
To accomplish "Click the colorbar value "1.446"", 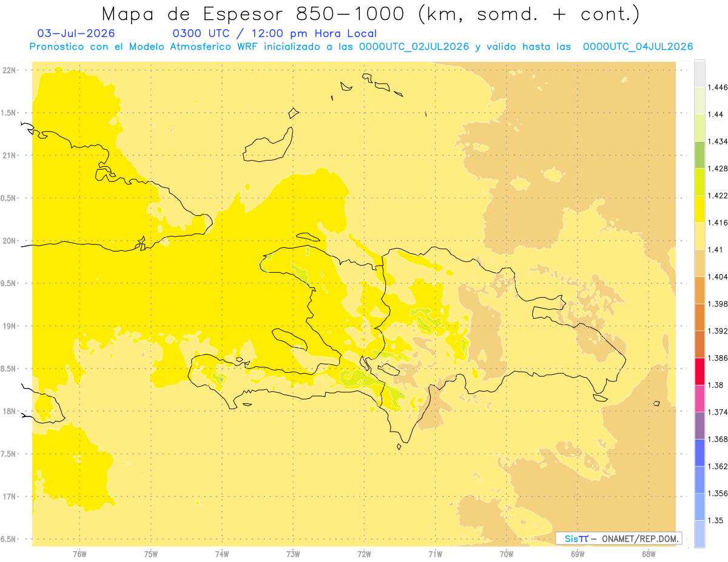I will 718,87.
